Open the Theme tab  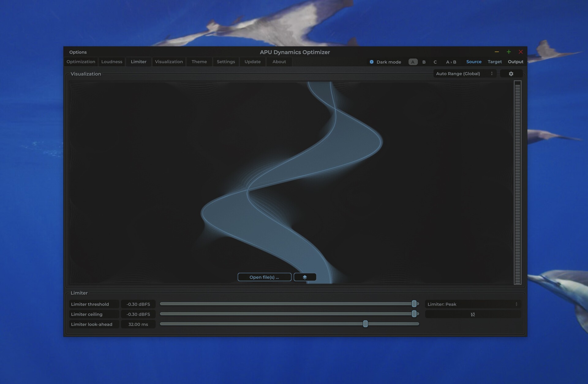pos(199,62)
